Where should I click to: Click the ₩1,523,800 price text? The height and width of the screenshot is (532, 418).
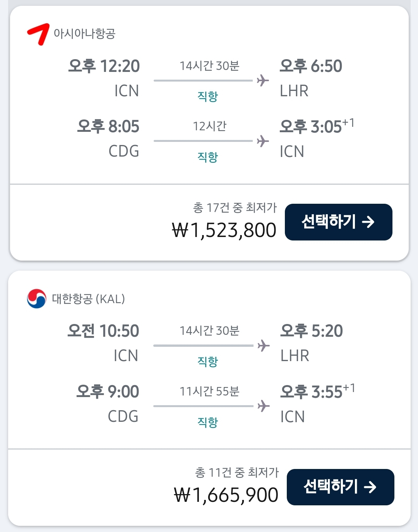point(224,230)
